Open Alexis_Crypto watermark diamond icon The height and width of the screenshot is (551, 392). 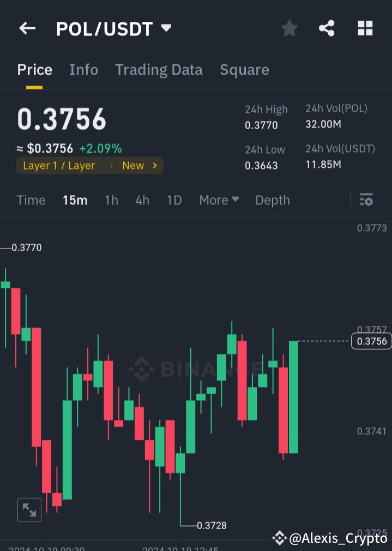(279, 538)
